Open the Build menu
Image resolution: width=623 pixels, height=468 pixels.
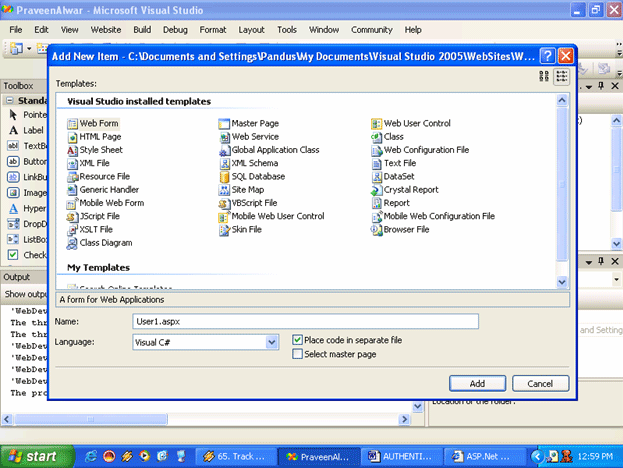pos(142,30)
